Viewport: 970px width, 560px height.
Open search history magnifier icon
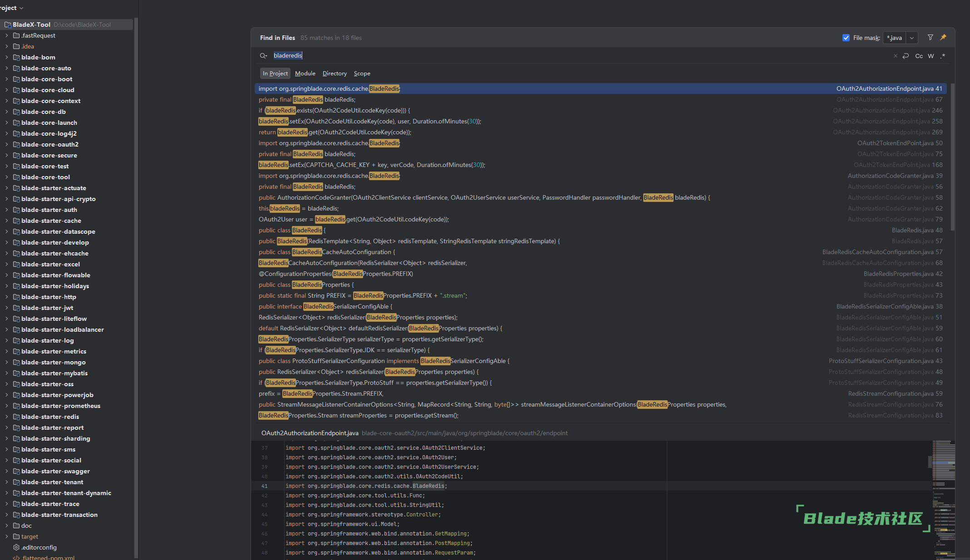point(263,56)
